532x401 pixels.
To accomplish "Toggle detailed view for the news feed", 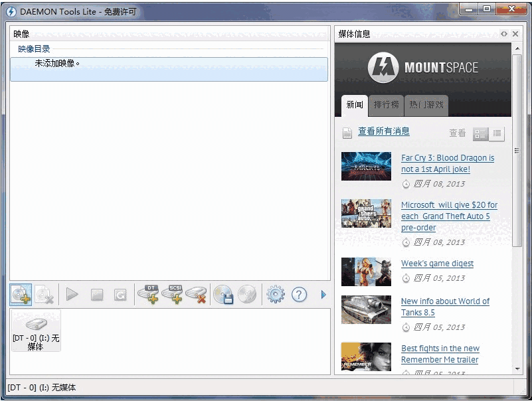I will click(480, 133).
